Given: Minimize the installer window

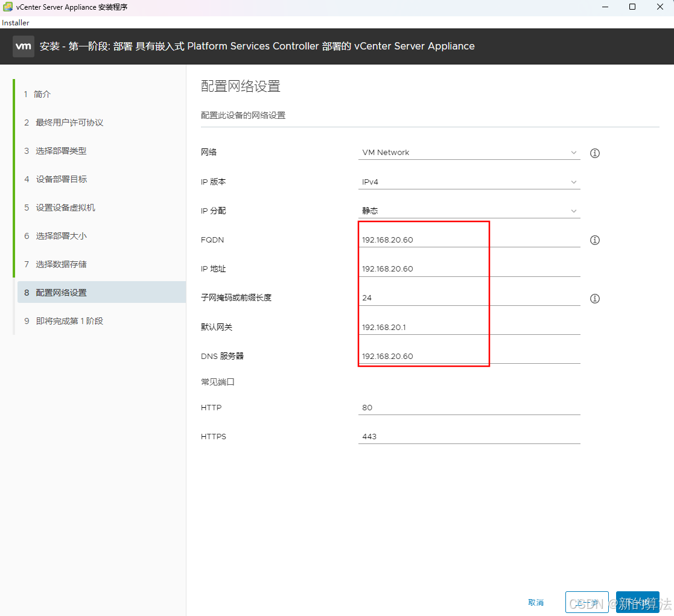Looking at the screenshot, I should click(605, 7).
